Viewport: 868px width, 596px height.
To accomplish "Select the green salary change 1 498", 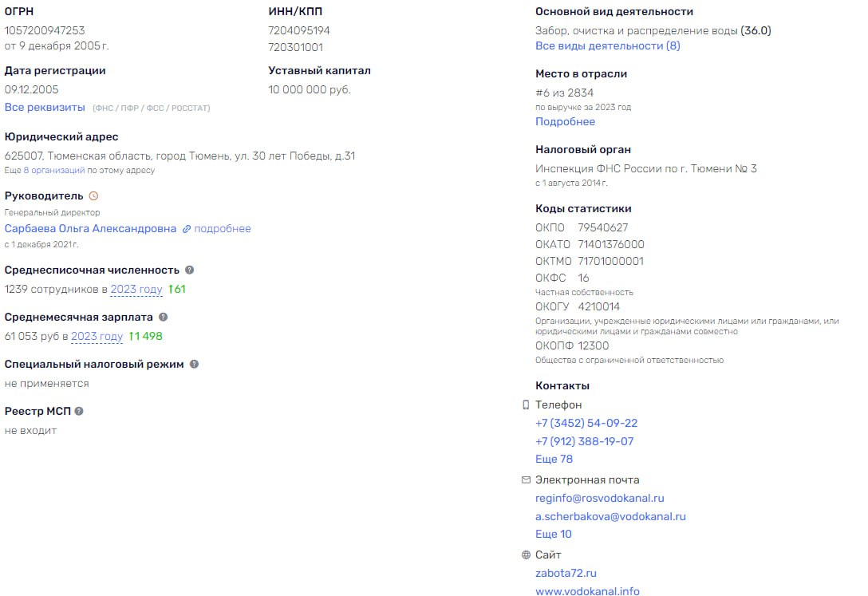I will click(145, 337).
